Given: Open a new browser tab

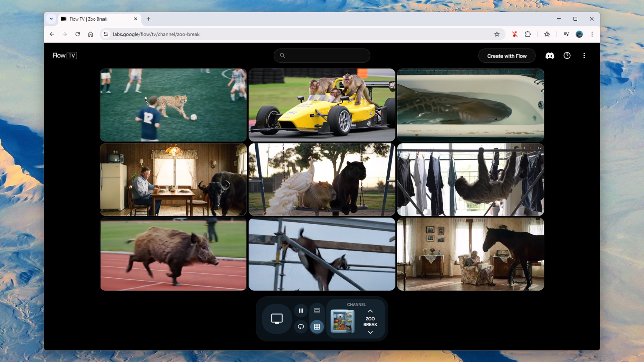Looking at the screenshot, I should [x=148, y=19].
